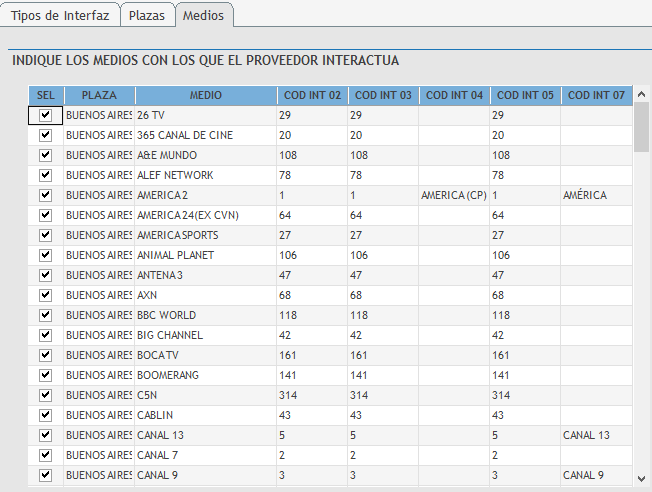Uncheck the BOCA TV checkbox

pos(45,356)
